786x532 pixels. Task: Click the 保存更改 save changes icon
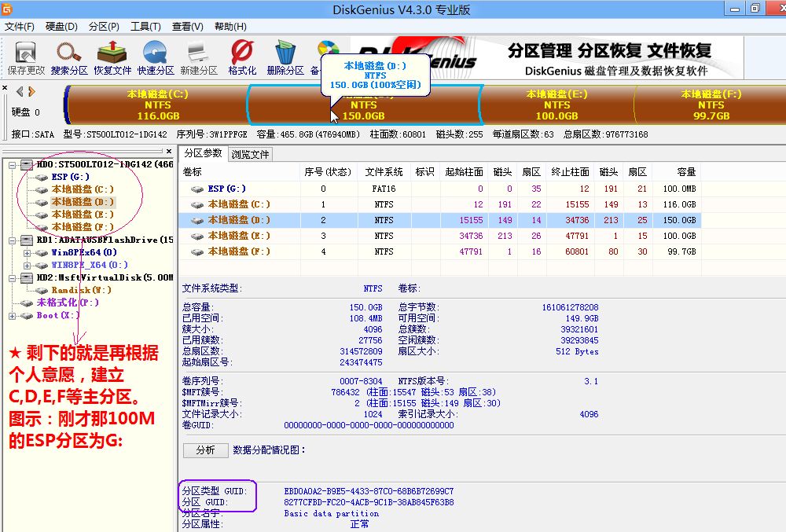coord(25,53)
